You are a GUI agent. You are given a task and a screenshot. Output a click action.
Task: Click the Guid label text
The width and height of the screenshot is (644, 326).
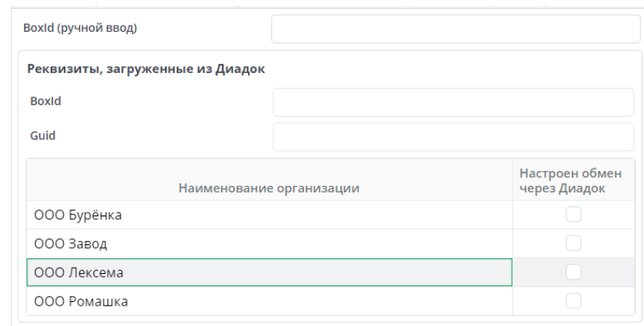(x=44, y=135)
